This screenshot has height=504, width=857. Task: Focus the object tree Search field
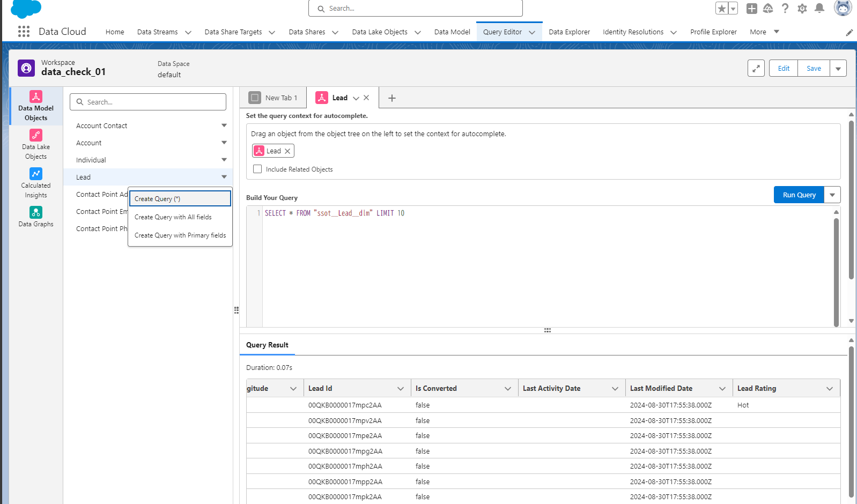[x=148, y=102]
